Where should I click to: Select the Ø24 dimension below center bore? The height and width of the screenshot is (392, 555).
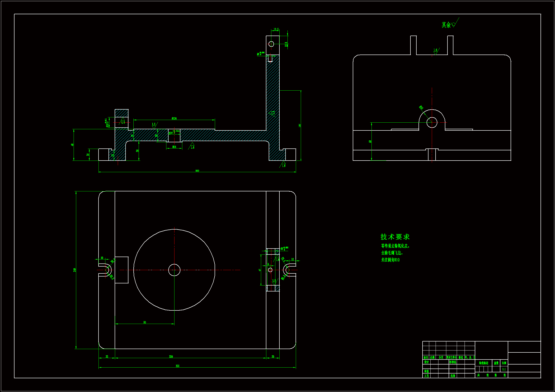pos(174,147)
